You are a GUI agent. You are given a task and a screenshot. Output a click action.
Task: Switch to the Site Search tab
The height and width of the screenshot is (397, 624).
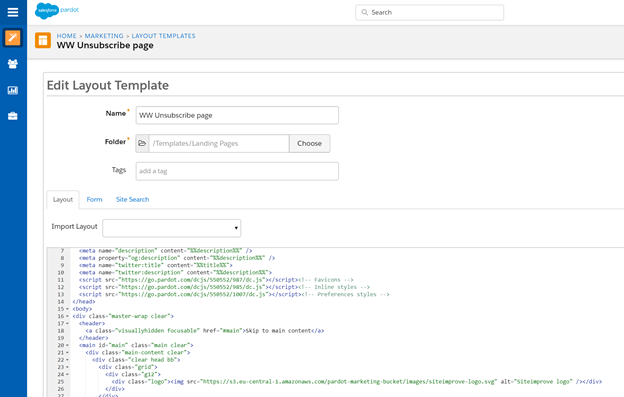click(133, 199)
